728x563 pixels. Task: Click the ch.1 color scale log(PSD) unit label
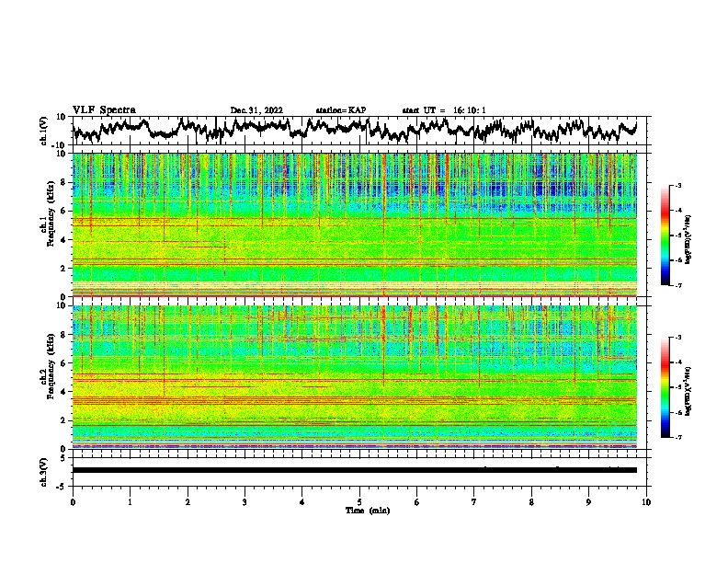pos(688,239)
